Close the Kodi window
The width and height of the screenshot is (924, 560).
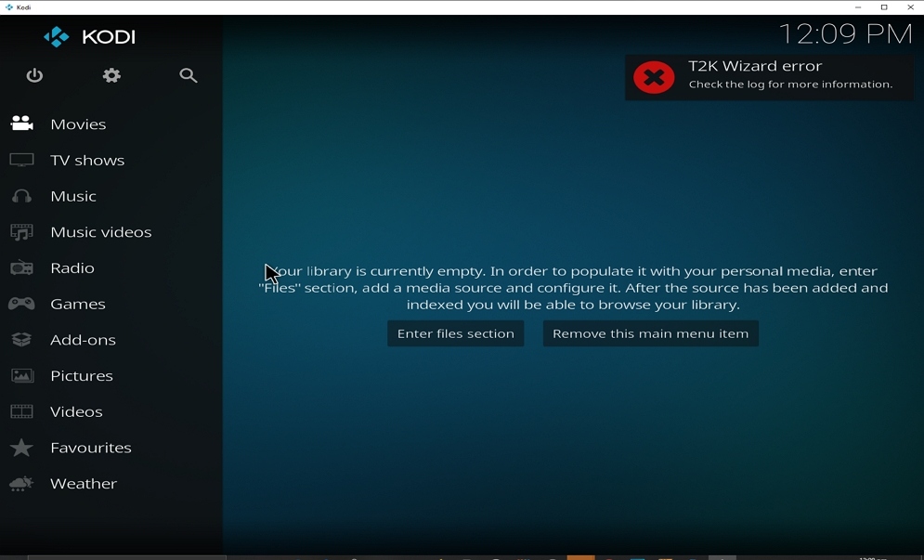point(910,7)
